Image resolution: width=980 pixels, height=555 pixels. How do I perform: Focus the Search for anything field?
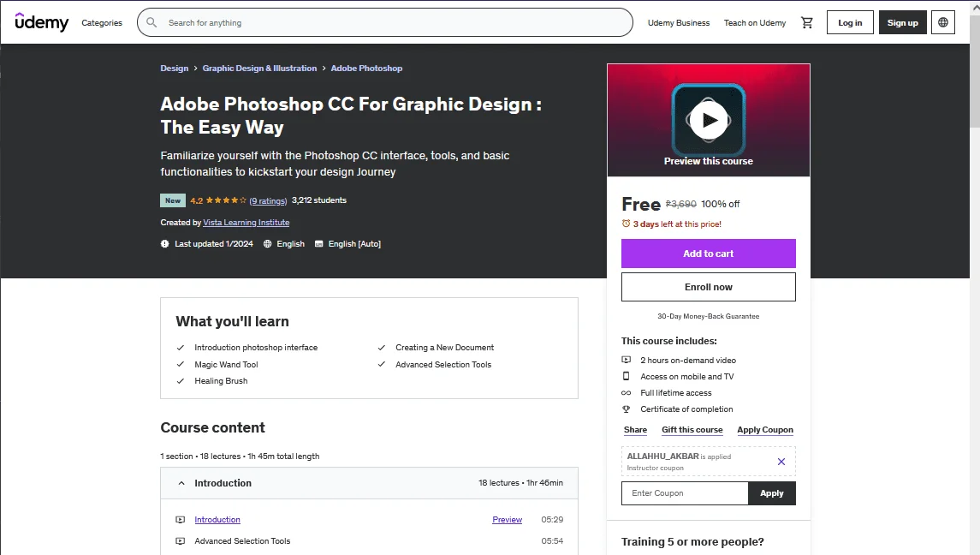(x=385, y=22)
